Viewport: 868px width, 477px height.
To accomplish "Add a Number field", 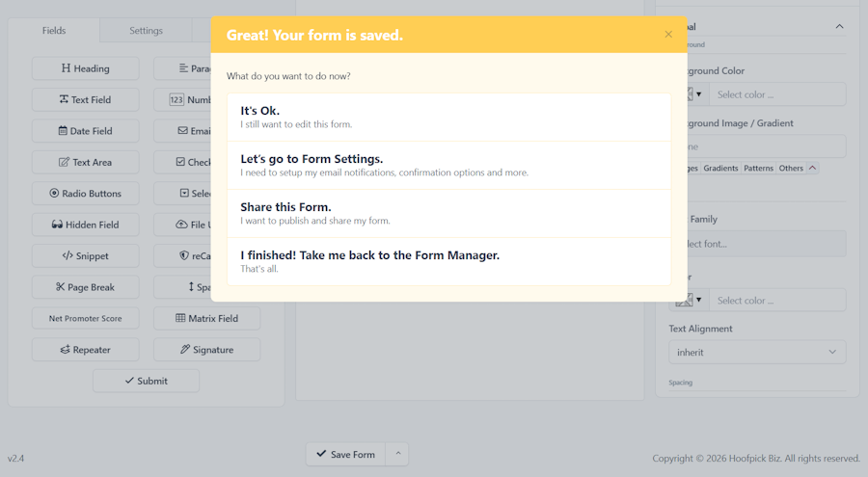I will (x=182, y=99).
